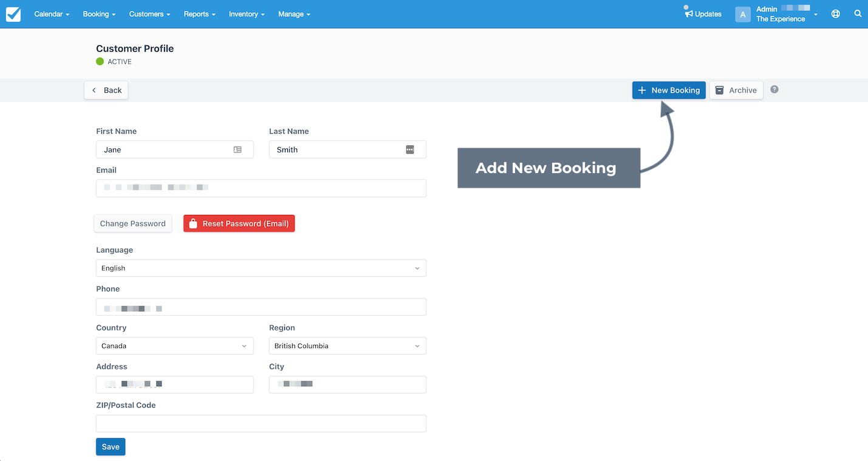Open the Language dropdown
Image resolution: width=868 pixels, height=461 pixels.
point(261,268)
